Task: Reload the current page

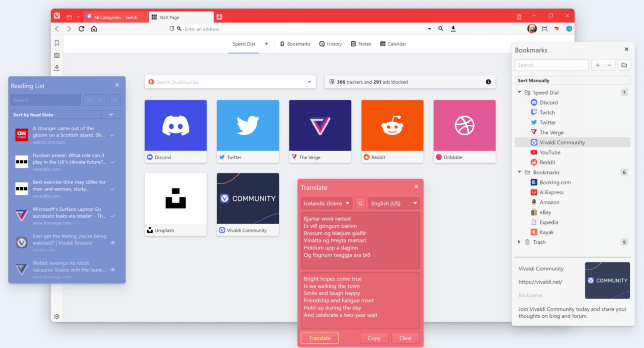Action: point(81,29)
